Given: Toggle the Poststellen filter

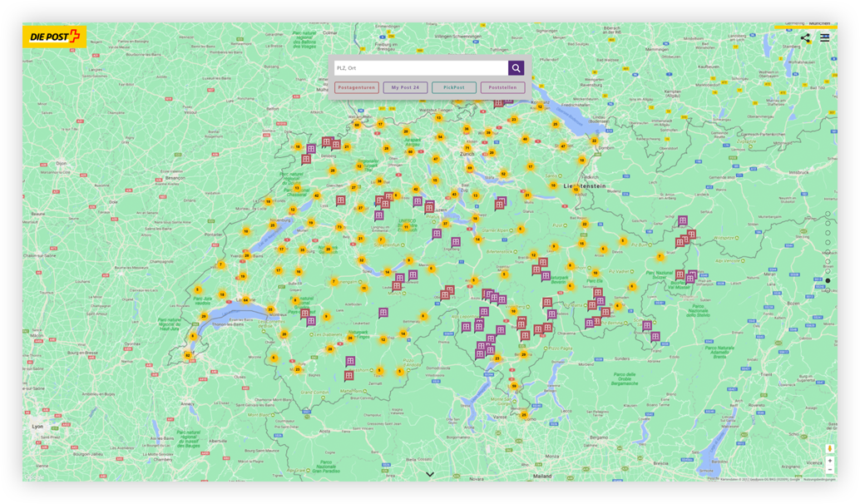Looking at the screenshot, I should [x=502, y=87].
